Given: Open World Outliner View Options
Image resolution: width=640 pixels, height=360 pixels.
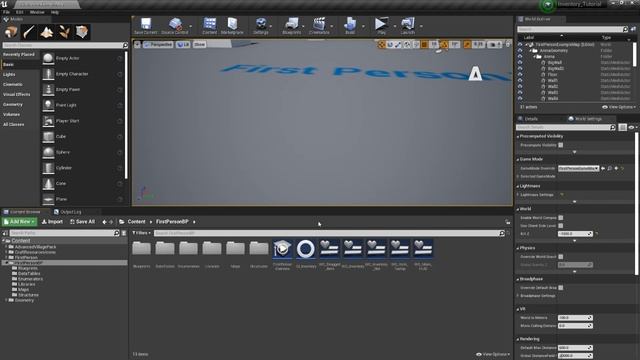Looking at the screenshot, I should tap(619, 107).
